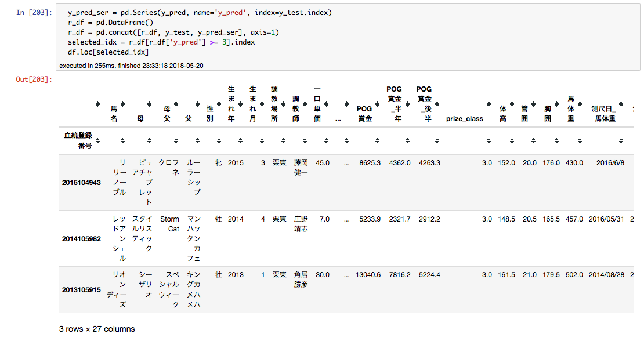Image resolution: width=644 pixels, height=341 pixels.
Task: Click height value 148.5
Action: (x=506, y=219)
